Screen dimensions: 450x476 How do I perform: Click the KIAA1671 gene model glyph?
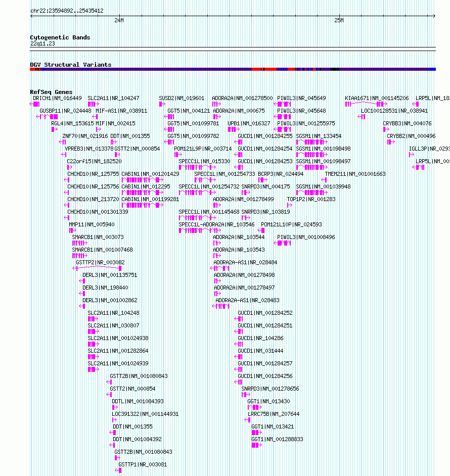(x=366, y=104)
